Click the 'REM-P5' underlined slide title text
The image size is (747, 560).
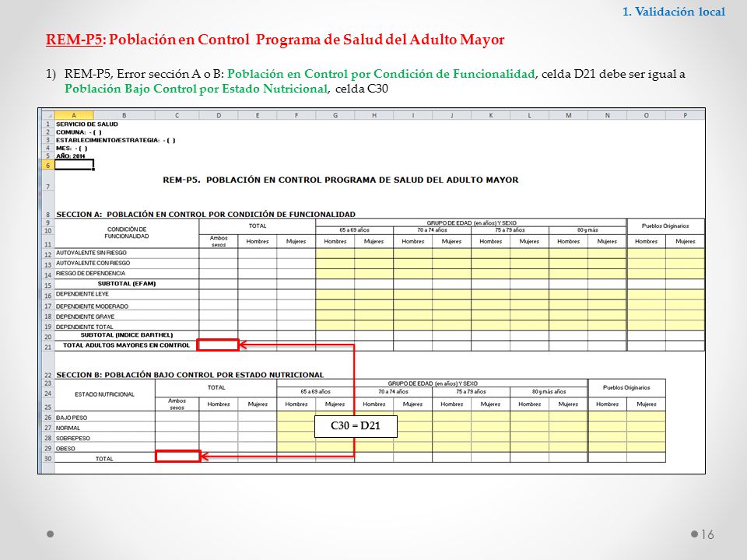[x=74, y=40]
